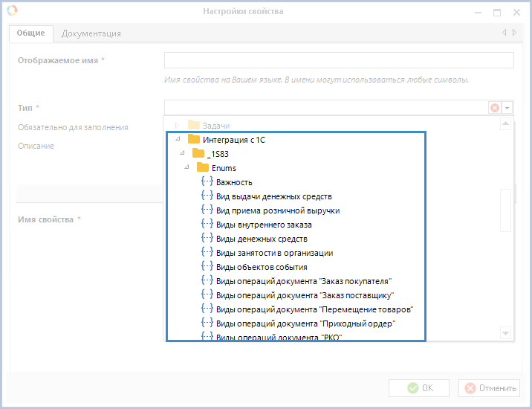
Task: Switch to the Общие tab
Action: click(x=31, y=33)
